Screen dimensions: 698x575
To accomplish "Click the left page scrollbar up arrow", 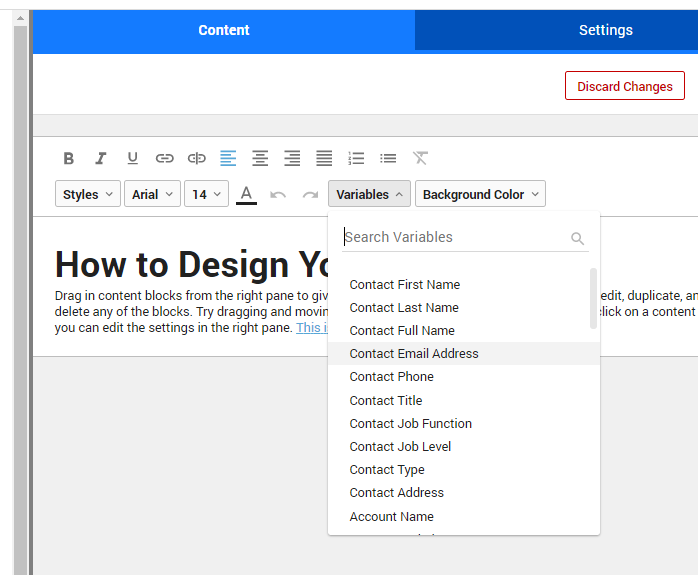I will [20, 18].
